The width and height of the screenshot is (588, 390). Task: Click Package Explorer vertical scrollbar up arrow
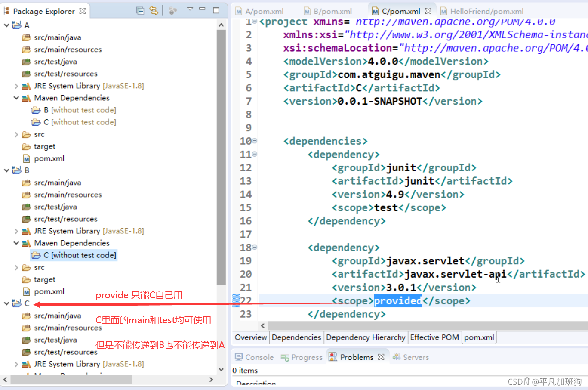click(221, 25)
